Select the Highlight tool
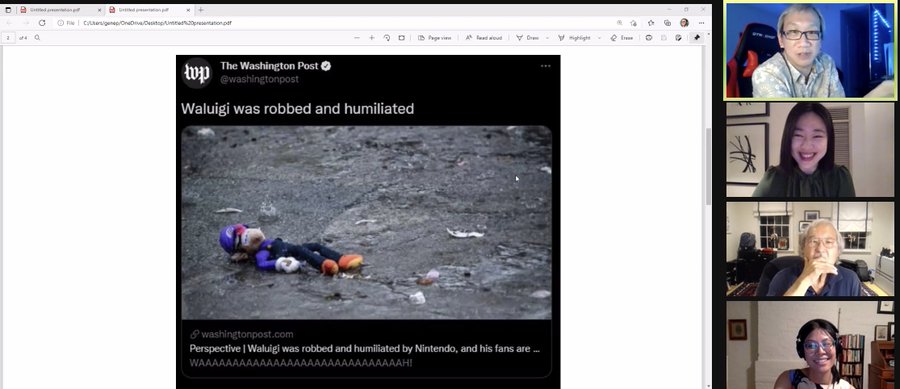 pos(575,38)
